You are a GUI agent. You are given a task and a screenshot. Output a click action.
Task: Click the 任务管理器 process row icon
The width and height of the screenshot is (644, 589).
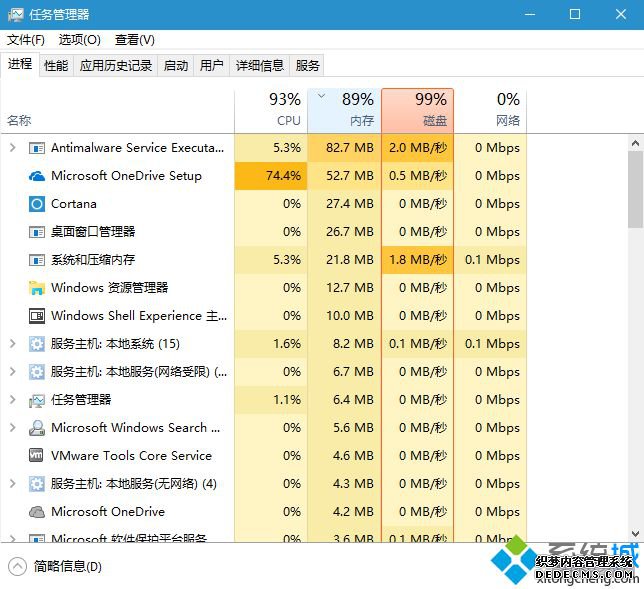click(x=37, y=400)
